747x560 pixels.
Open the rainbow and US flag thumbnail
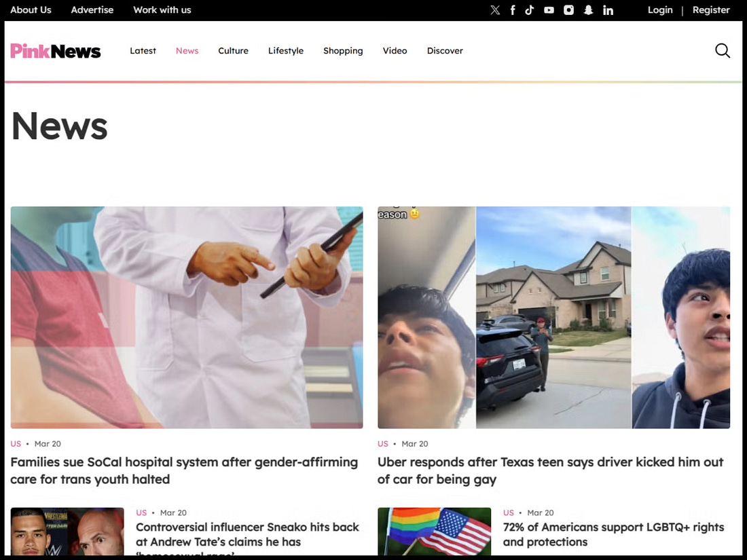pos(434,531)
